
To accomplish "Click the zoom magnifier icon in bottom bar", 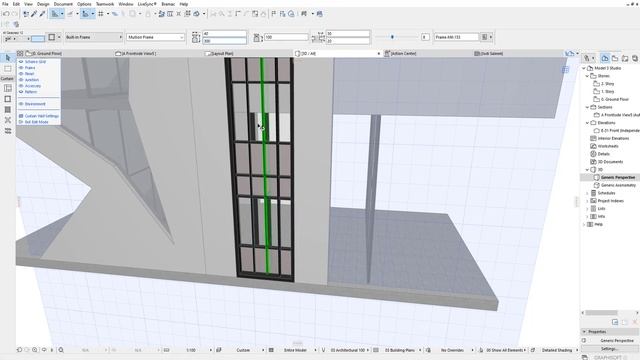I will click(61, 350).
